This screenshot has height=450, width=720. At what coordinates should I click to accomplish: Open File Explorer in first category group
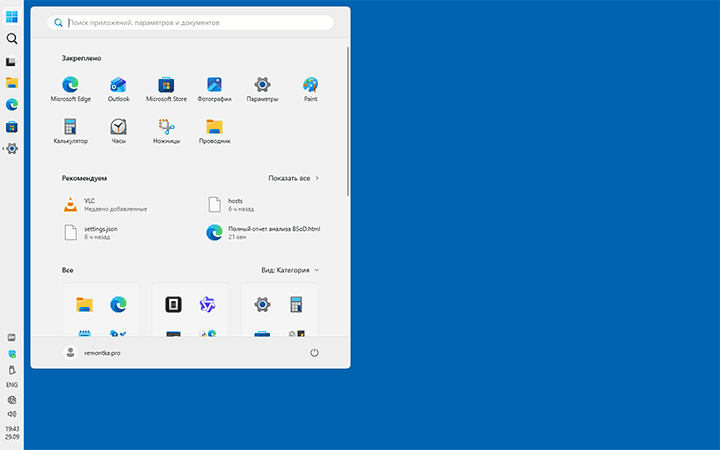tap(84, 304)
